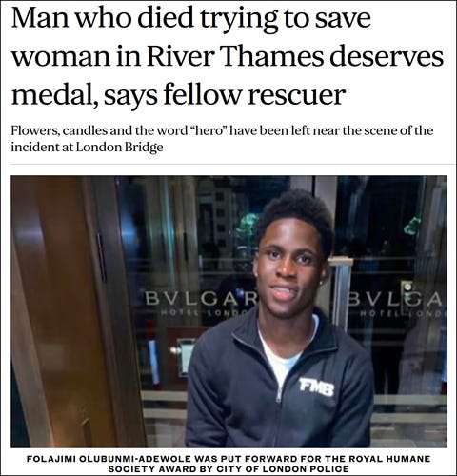Click the headline word "Man"
This screenshot has height=476, width=457.
(x=40, y=18)
